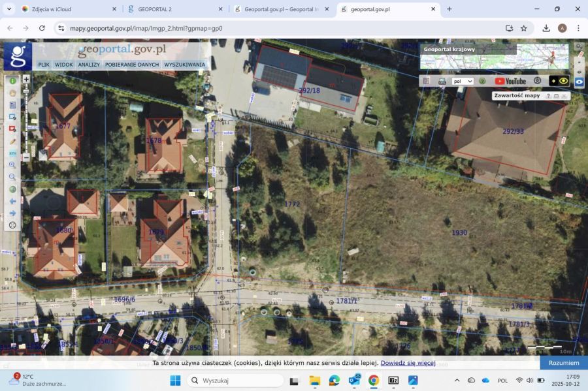This screenshot has width=588, height=391.
Task: Choose the blue rectangle selection tool
Action: (12, 117)
